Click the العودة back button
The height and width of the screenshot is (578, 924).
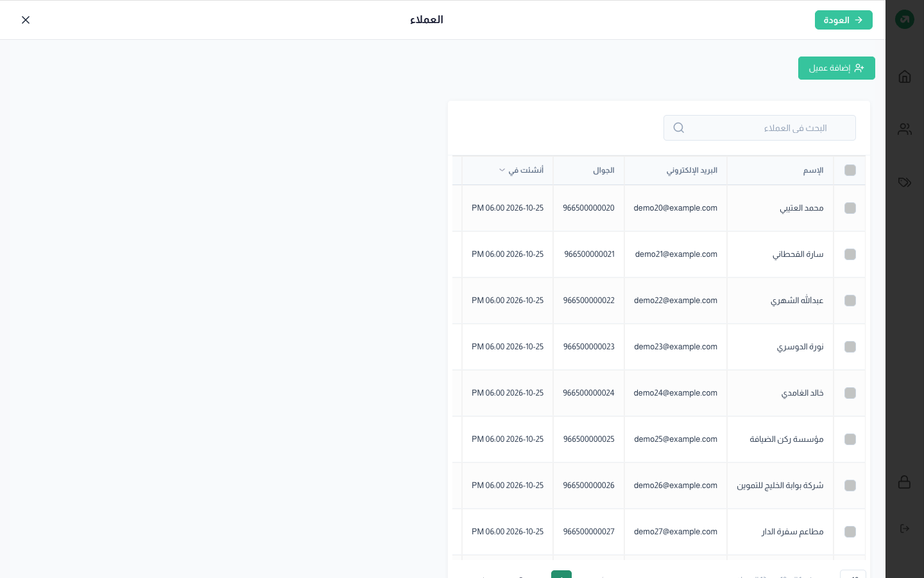click(844, 20)
